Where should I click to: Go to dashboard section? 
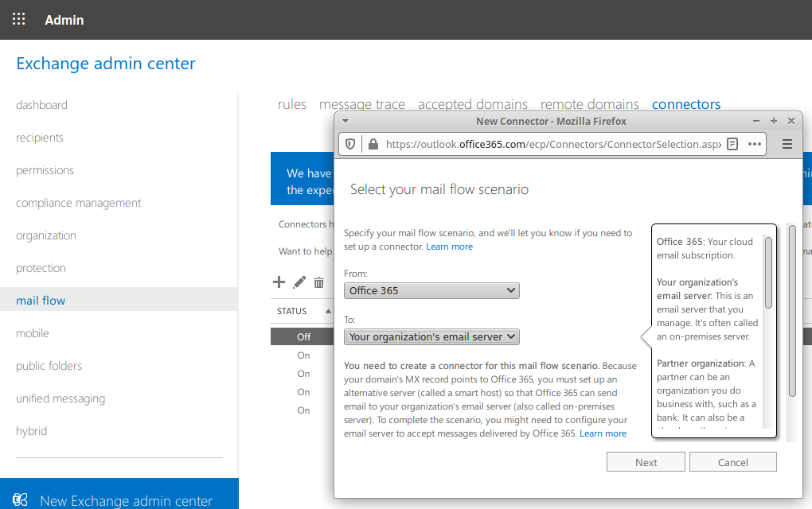click(41, 105)
